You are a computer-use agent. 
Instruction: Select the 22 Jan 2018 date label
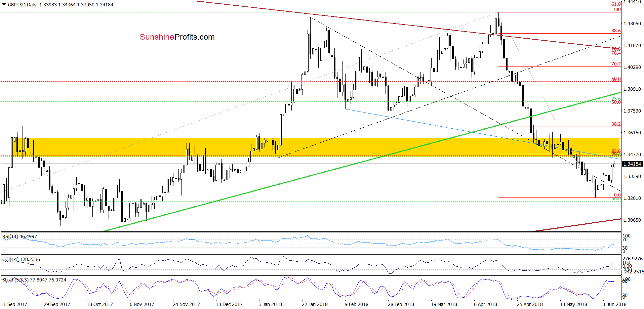coord(315,304)
